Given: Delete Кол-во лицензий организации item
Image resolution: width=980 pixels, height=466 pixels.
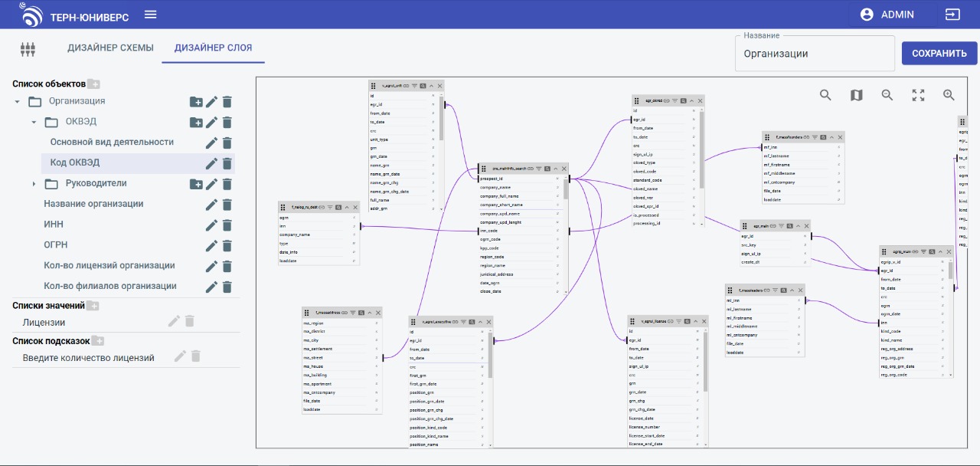Looking at the screenshot, I should coord(227,267).
